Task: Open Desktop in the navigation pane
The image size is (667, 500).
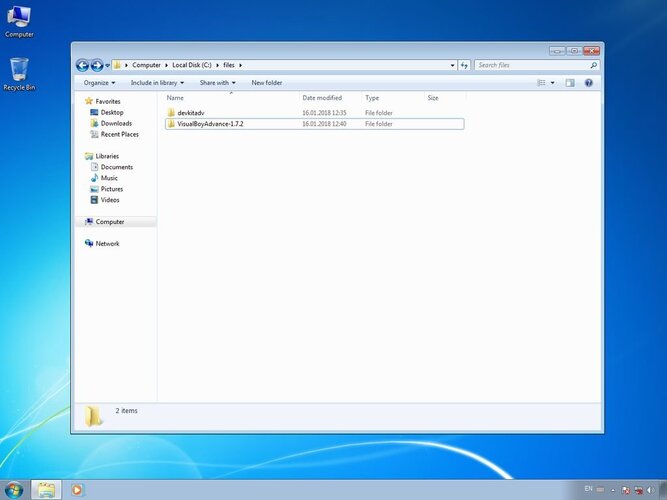Action: pyautogui.click(x=112, y=112)
